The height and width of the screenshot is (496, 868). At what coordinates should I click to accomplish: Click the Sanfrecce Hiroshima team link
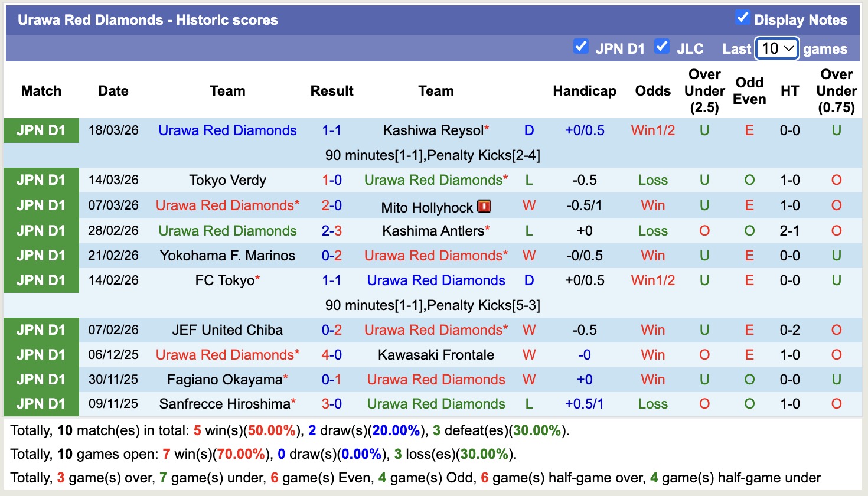tap(224, 404)
